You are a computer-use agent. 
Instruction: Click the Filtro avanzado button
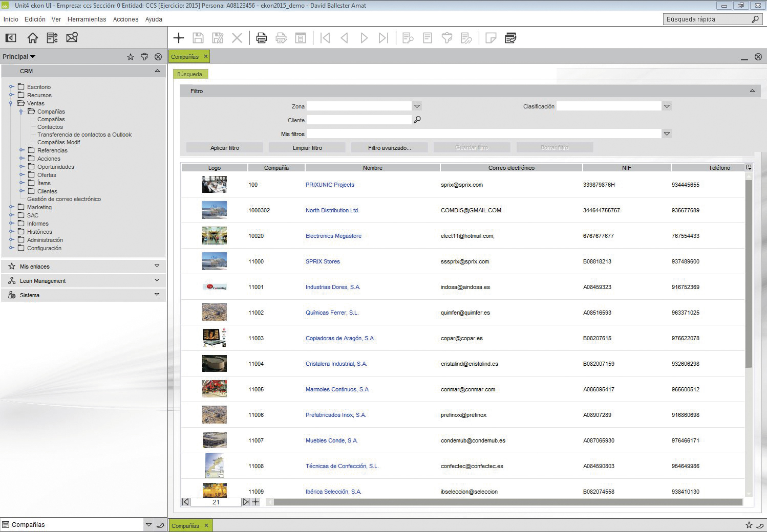(390, 148)
